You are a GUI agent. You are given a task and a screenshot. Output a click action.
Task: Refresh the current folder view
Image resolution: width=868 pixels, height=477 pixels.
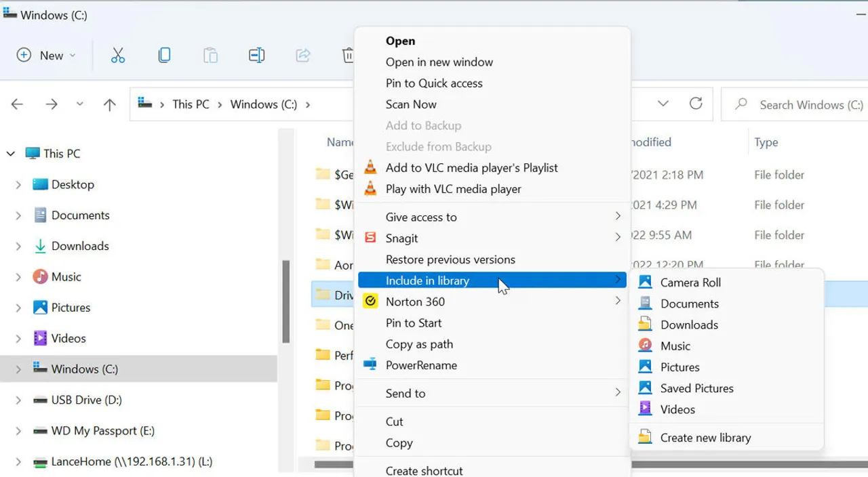(x=696, y=104)
